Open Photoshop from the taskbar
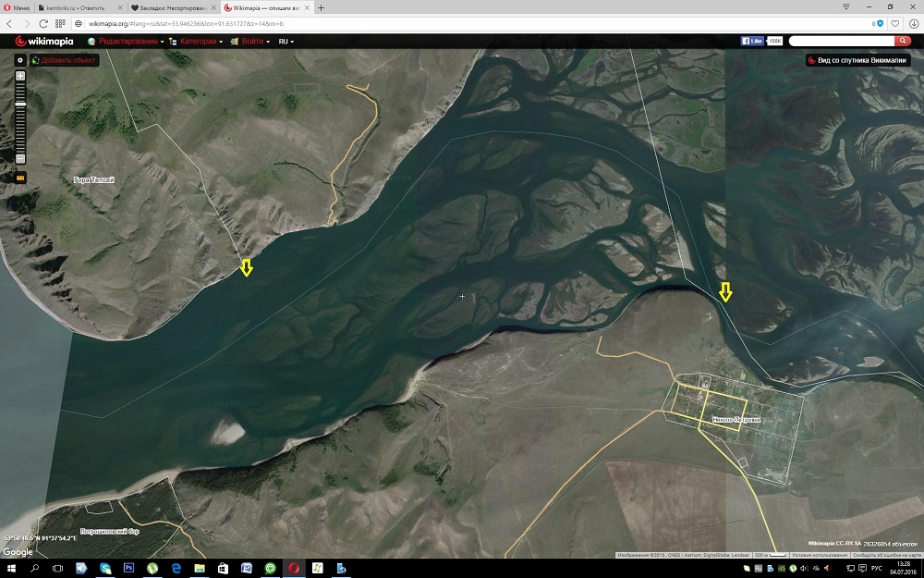 point(128,568)
